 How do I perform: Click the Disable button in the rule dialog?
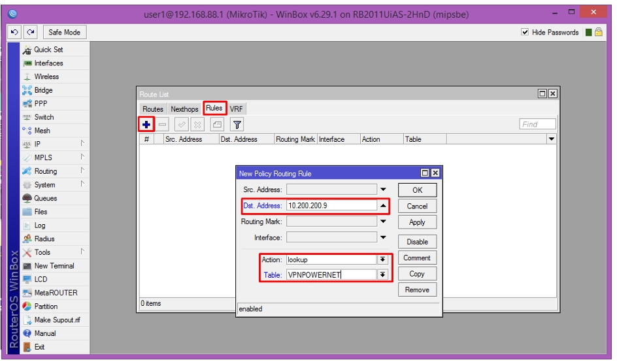pyautogui.click(x=418, y=242)
